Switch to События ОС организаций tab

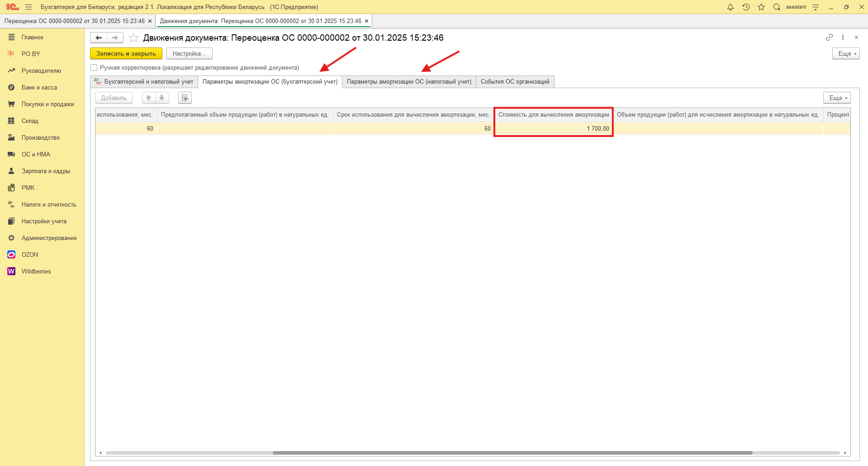(x=515, y=82)
